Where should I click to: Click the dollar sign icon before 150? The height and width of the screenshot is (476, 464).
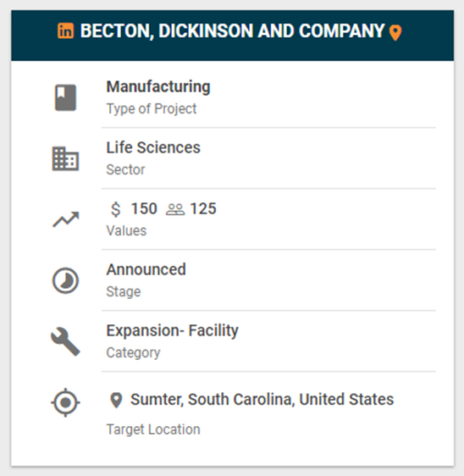(116, 209)
